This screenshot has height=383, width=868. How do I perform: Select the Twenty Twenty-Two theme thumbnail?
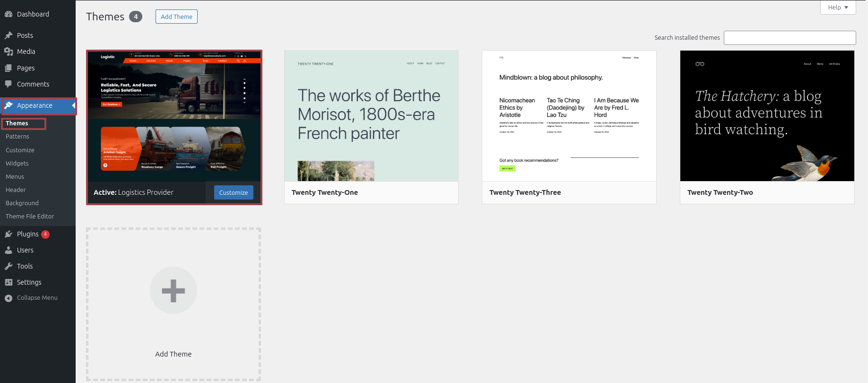pyautogui.click(x=767, y=116)
